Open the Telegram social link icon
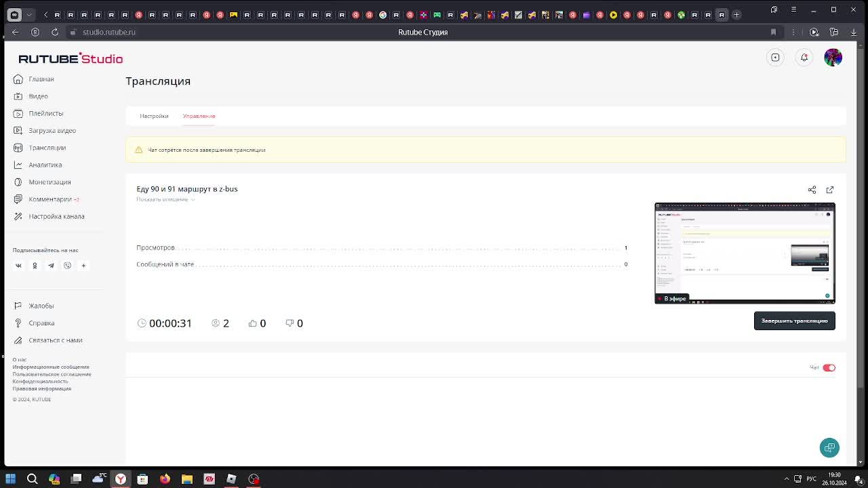The width and height of the screenshot is (868, 488). pyautogui.click(x=51, y=266)
